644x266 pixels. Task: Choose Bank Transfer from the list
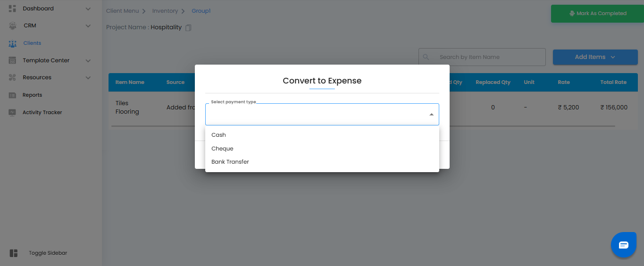pos(230,162)
